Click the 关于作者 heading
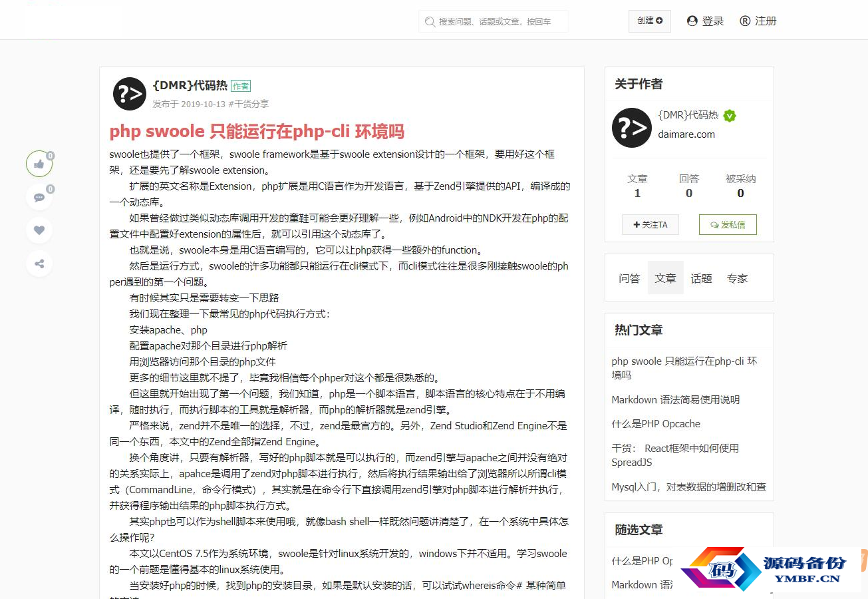The width and height of the screenshot is (868, 599). point(639,84)
